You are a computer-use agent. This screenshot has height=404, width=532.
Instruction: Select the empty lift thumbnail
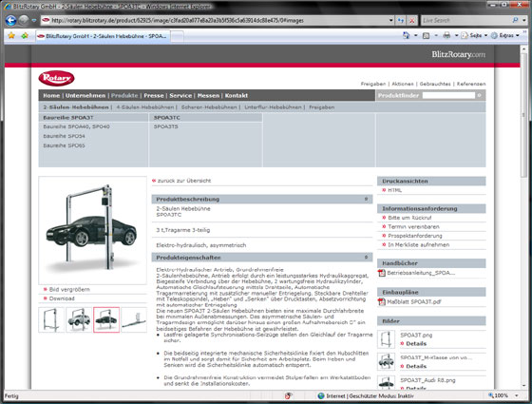click(51, 319)
